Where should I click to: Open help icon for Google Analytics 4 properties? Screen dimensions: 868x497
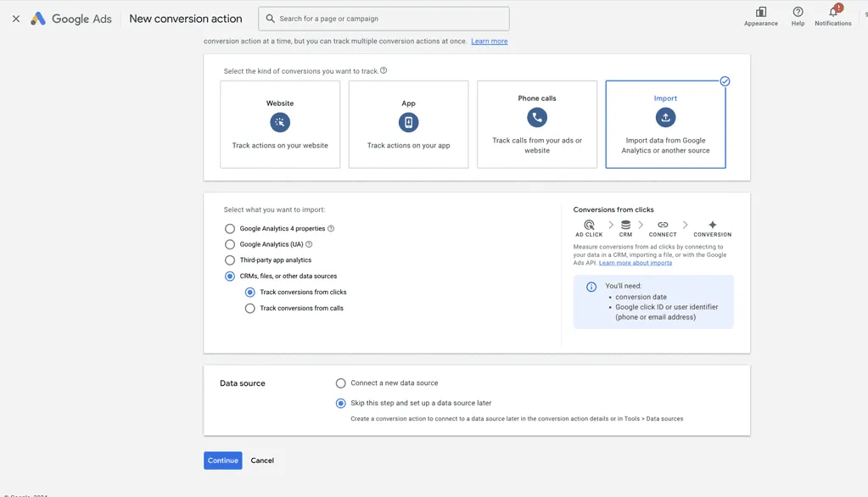(x=330, y=229)
